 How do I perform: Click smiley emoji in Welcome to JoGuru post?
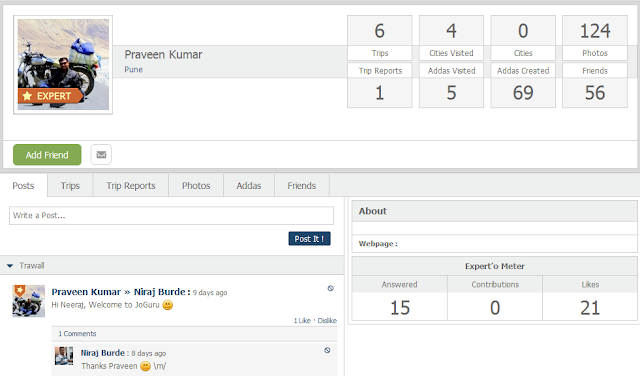point(167,305)
